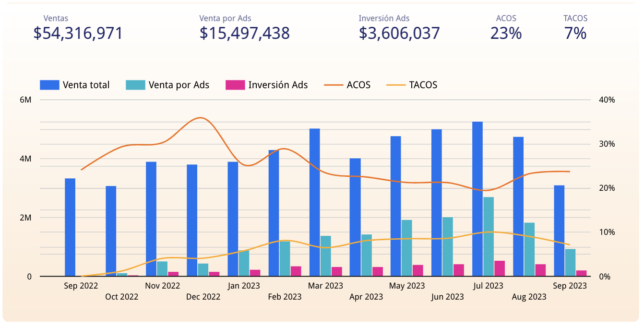
Task: Click the May 2023 Venta por Ads bar
Action: pyautogui.click(x=407, y=248)
